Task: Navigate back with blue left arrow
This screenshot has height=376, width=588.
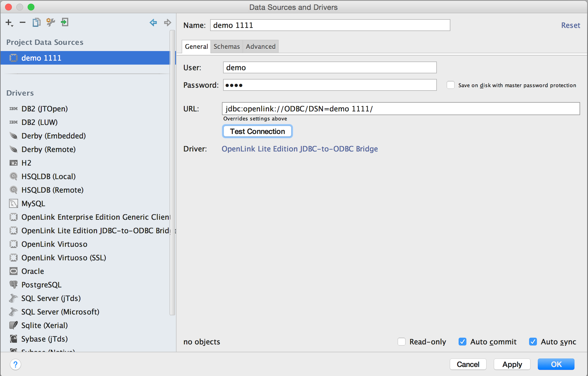Action: 153,22
